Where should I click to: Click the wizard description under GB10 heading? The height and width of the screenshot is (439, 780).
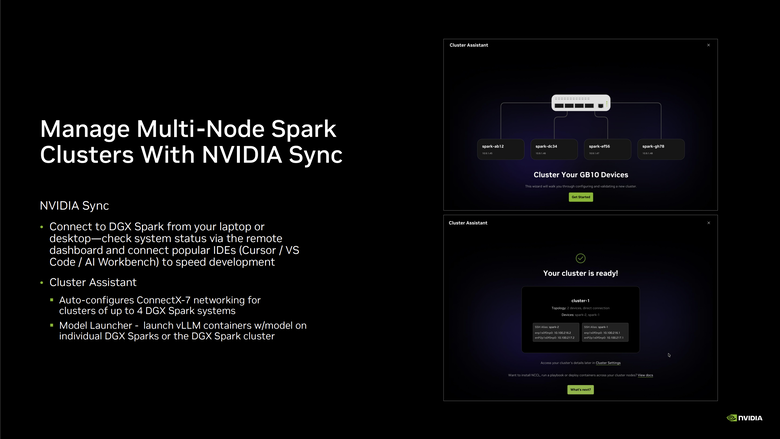[581, 186]
